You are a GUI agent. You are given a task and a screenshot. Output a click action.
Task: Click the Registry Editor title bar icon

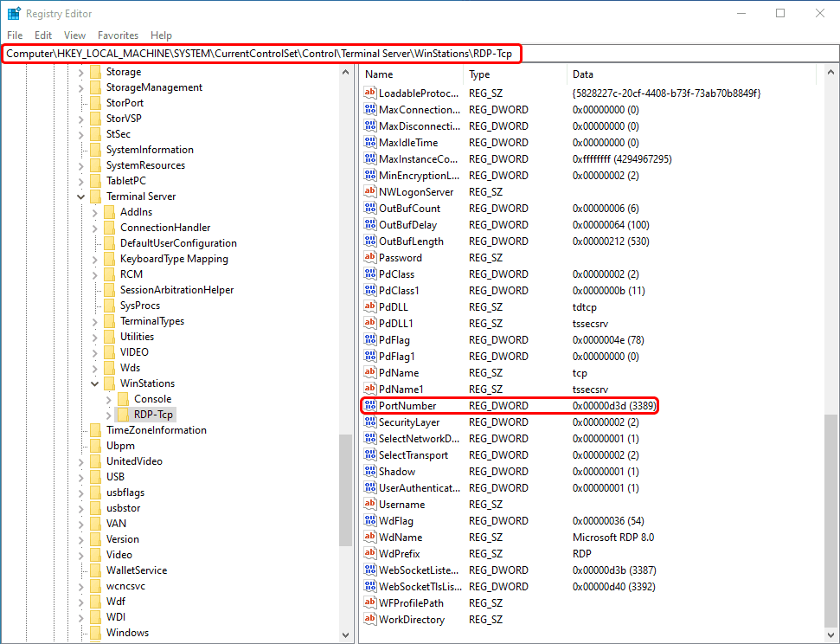click(x=13, y=13)
